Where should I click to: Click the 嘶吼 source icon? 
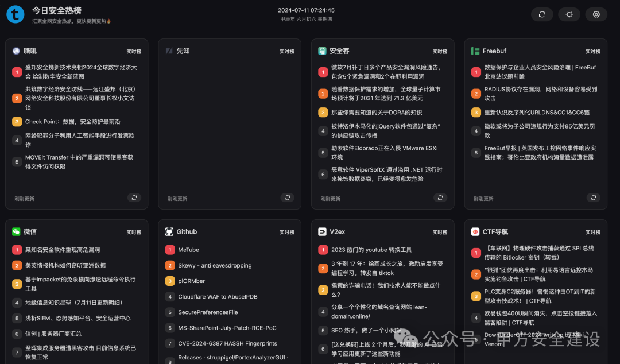16,51
